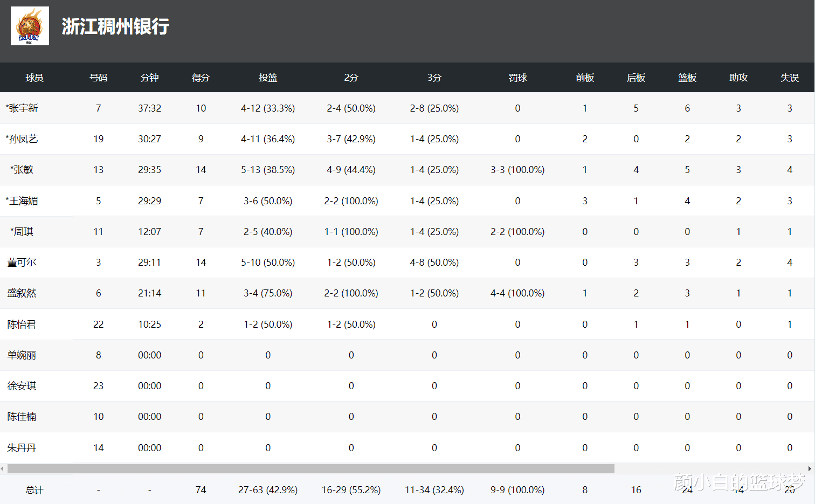Open player 董可尔's name
Image resolution: width=815 pixels, height=504 pixels.
(x=22, y=263)
